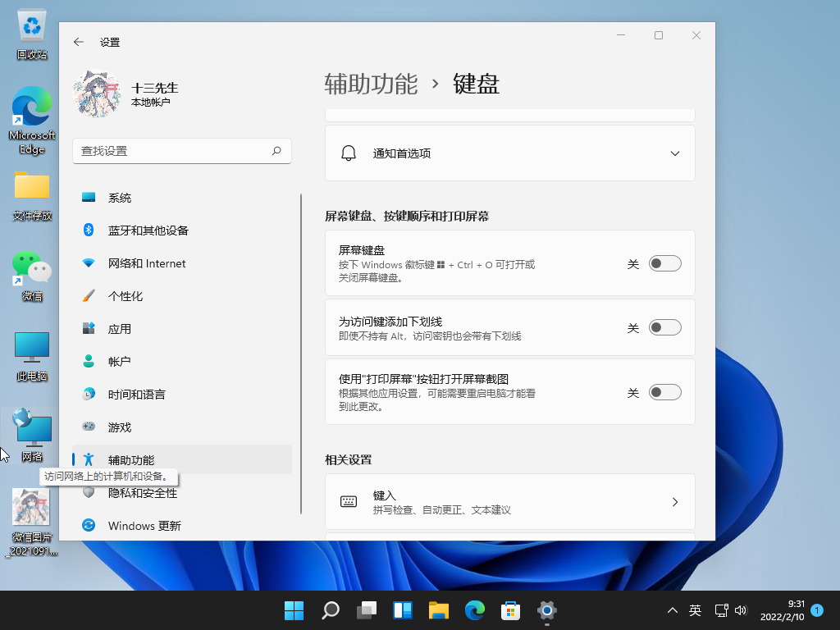
Task: Expand the 通知首选项 section
Action: (x=674, y=153)
